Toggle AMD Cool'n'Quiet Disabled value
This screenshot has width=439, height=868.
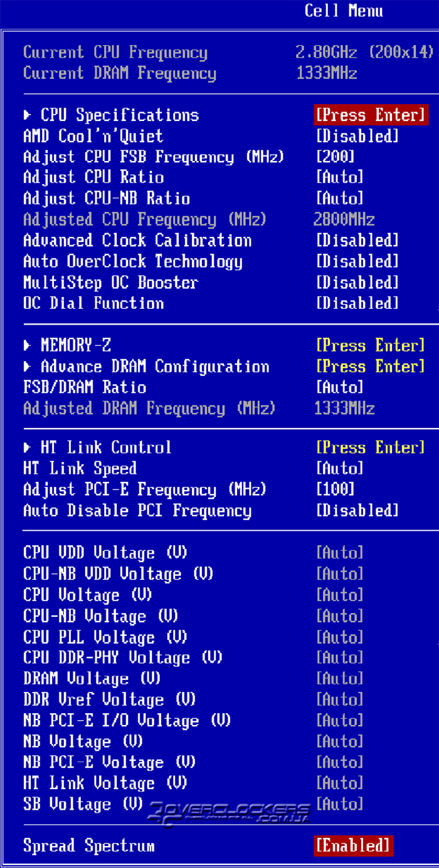pyautogui.click(x=357, y=136)
